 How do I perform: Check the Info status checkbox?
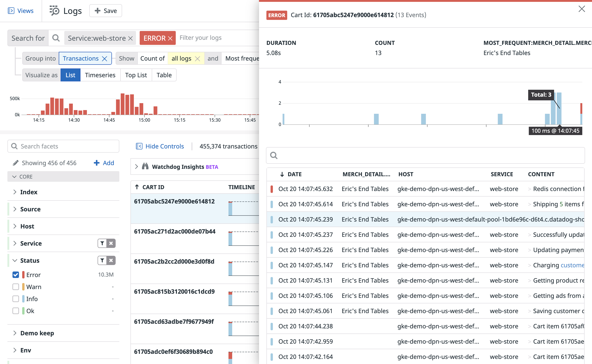pyautogui.click(x=16, y=299)
